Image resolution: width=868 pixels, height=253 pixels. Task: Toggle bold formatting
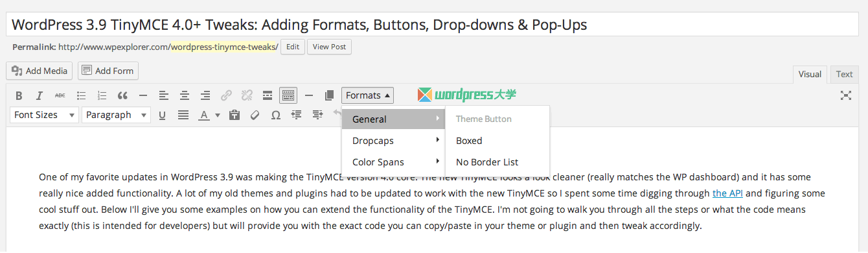point(19,96)
